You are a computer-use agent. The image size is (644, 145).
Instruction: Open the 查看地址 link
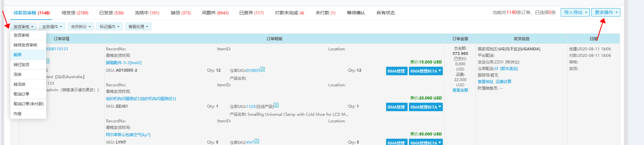(485, 82)
